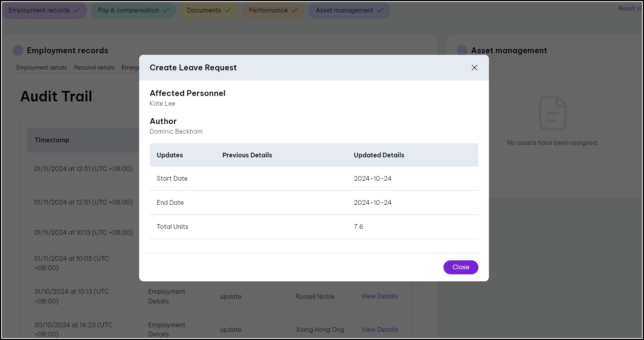Screen dimensions: 644x340
Task: Select the Start Date row in dialog
Action: (313, 179)
